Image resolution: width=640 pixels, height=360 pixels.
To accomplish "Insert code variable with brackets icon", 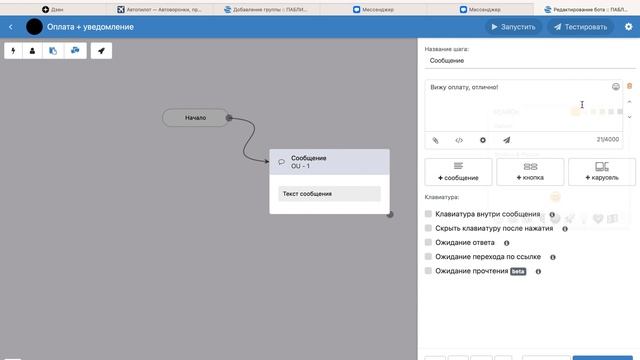I will pyautogui.click(x=459, y=140).
